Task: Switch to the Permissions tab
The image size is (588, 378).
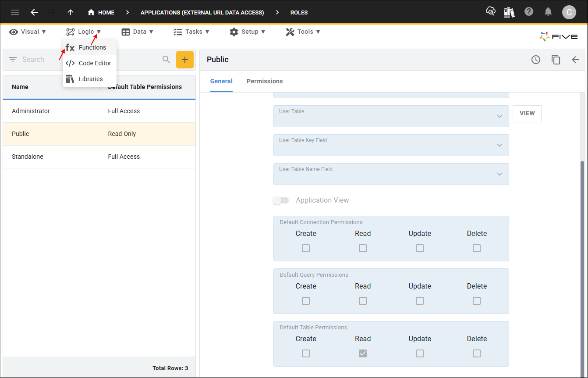Action: pyautogui.click(x=265, y=81)
